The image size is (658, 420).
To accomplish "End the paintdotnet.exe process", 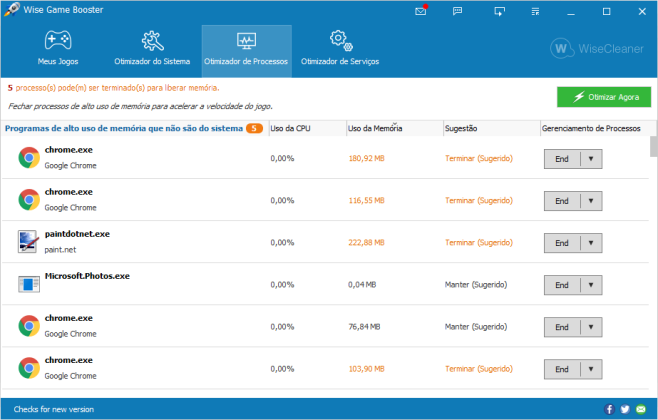I will [562, 243].
